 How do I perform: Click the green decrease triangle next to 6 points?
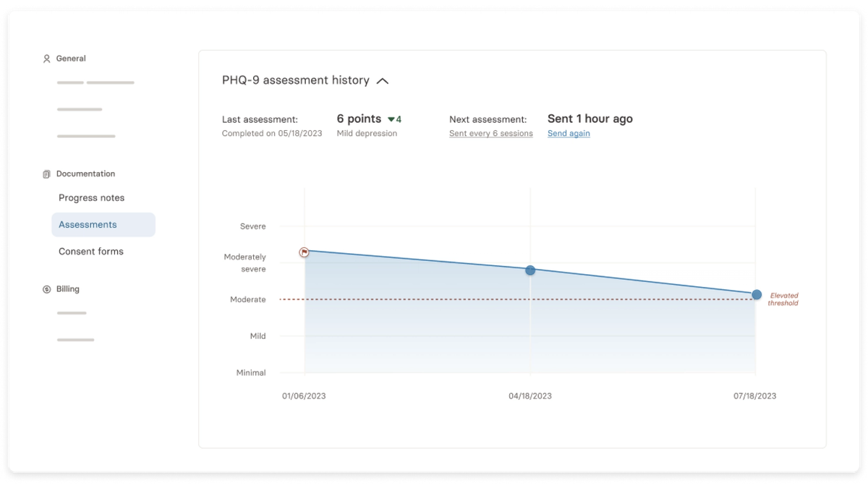coord(391,119)
